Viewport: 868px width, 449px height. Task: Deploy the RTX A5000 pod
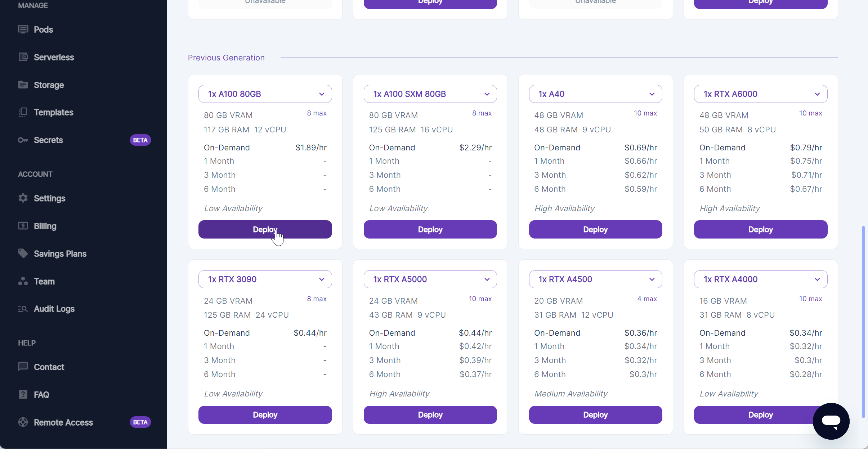tap(430, 415)
